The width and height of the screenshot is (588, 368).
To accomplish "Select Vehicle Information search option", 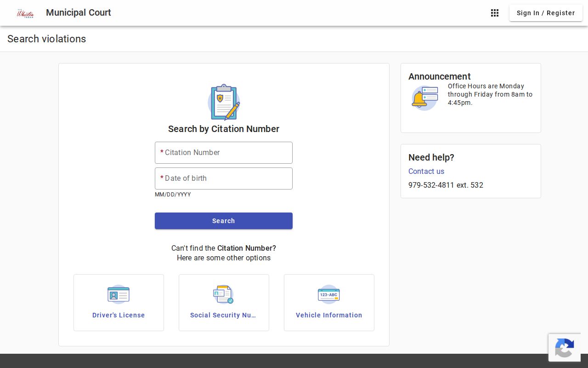I will 329,303.
